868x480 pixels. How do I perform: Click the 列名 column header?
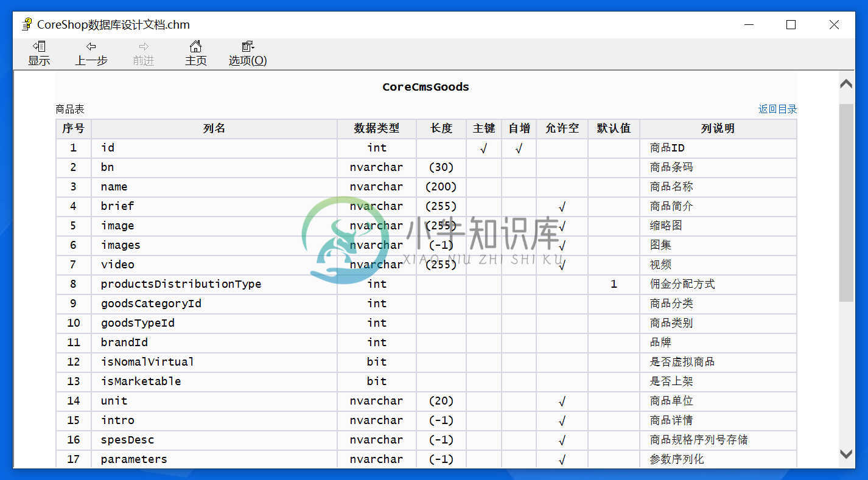tap(214, 129)
